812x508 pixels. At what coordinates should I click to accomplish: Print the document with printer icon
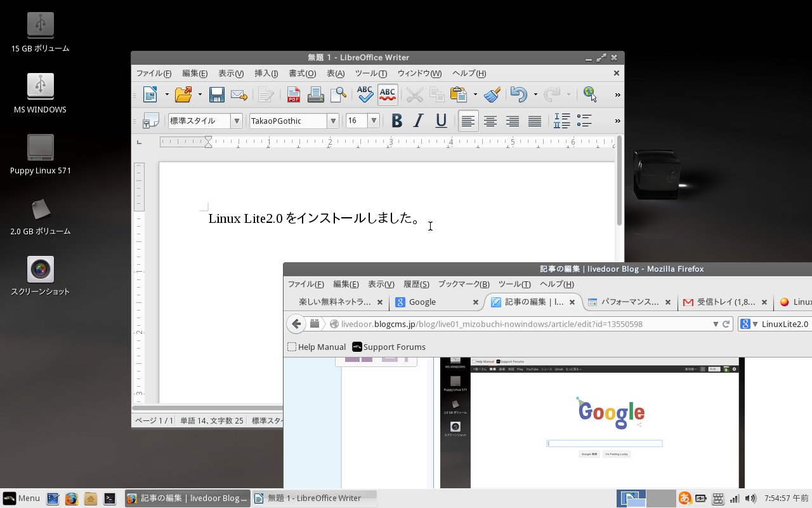click(315, 95)
